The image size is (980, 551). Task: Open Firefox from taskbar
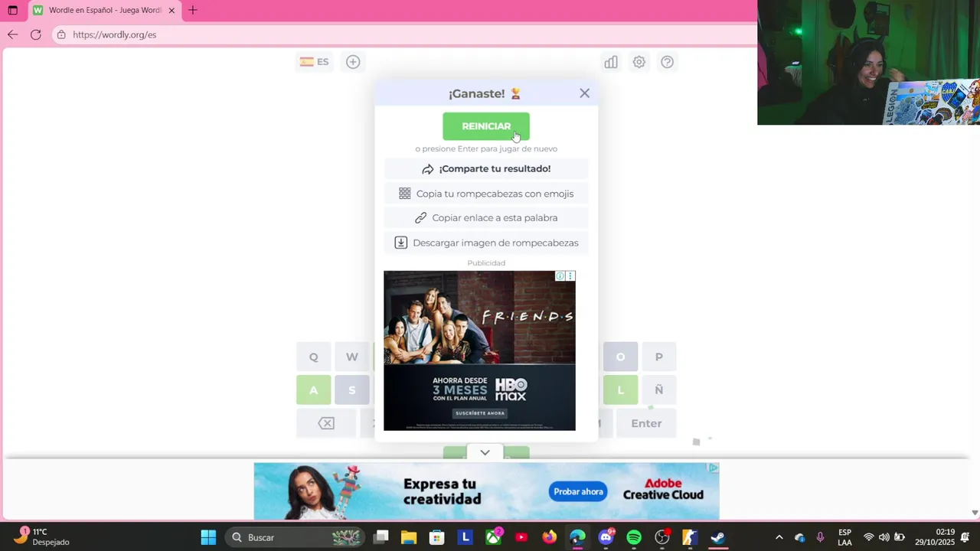click(x=550, y=537)
